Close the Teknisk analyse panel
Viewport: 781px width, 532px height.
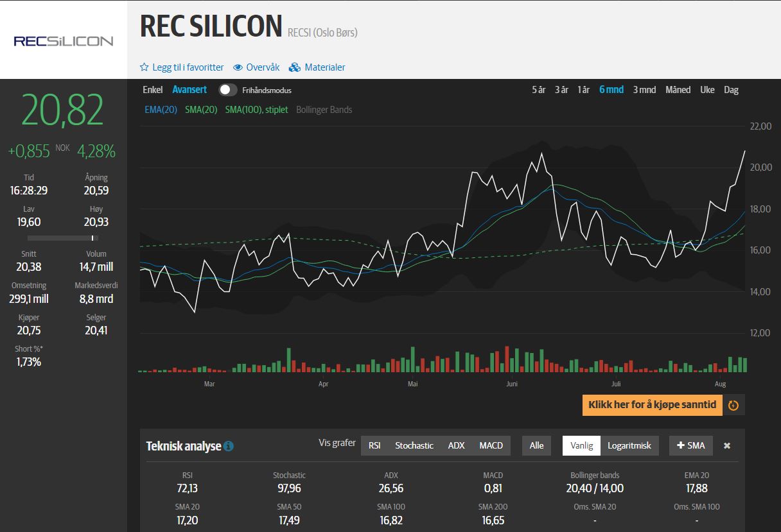point(727,445)
